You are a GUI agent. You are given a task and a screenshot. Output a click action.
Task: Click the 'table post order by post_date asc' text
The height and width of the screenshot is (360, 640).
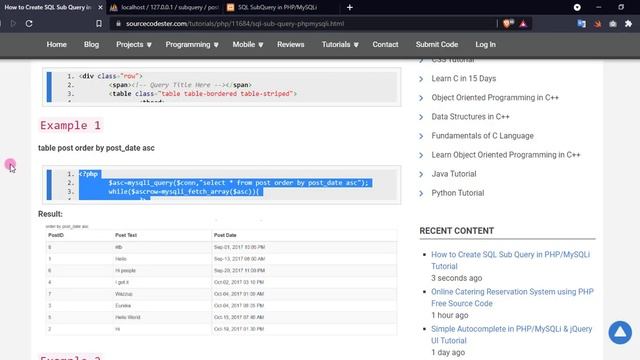96,148
